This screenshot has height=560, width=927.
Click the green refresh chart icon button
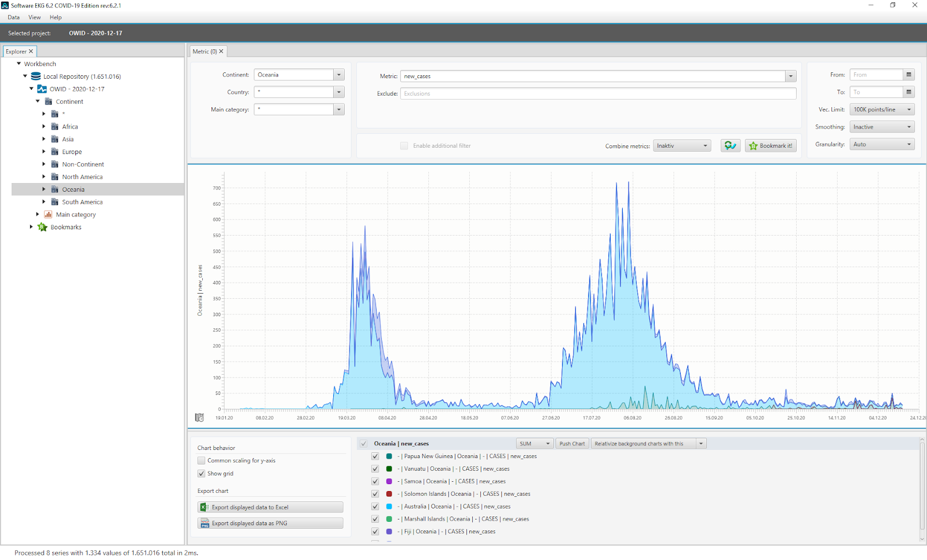pos(730,146)
